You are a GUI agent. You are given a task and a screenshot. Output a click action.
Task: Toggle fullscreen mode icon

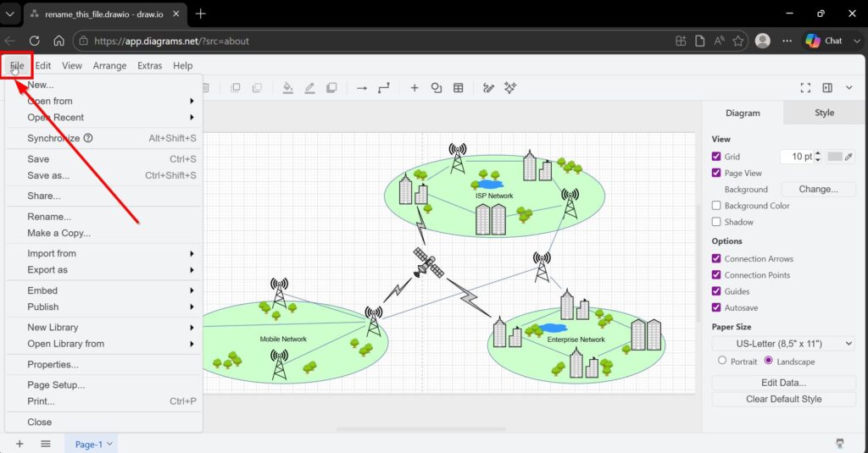(x=805, y=88)
